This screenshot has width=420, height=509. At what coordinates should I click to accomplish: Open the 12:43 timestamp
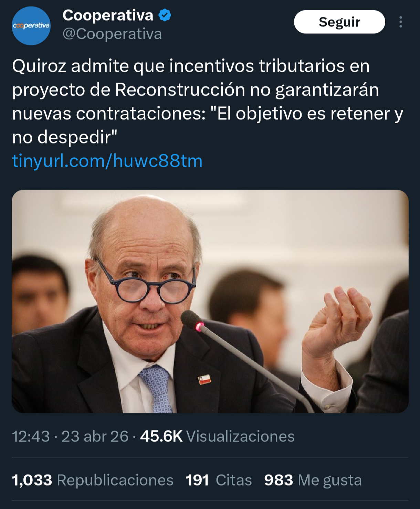[31, 436]
